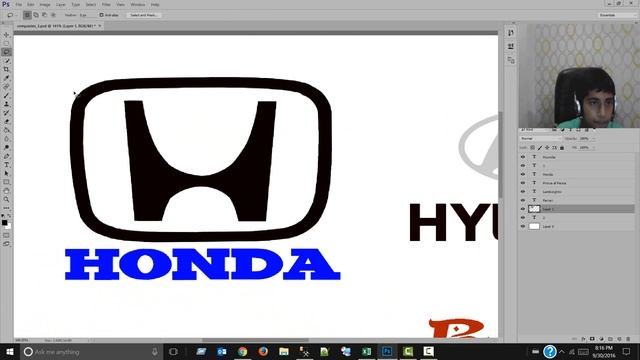Select the Brush tool
The width and height of the screenshot is (640, 360).
pyautogui.click(x=6, y=95)
